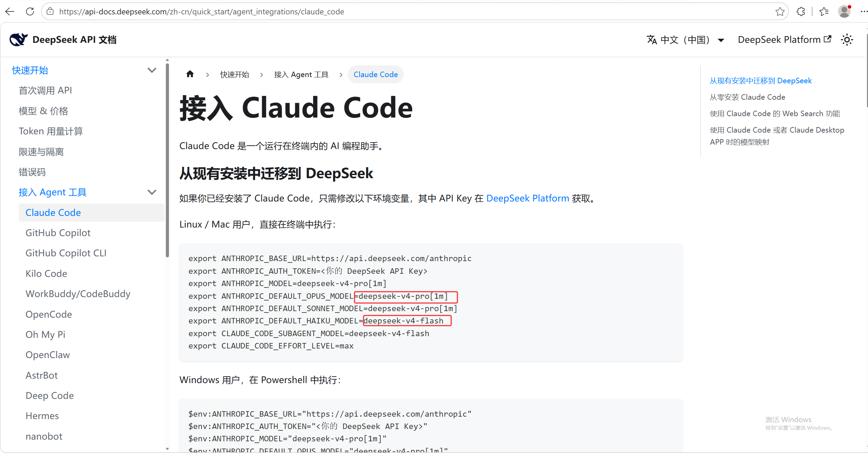
Task: Open OpenCode sidebar page
Action: pos(49,314)
